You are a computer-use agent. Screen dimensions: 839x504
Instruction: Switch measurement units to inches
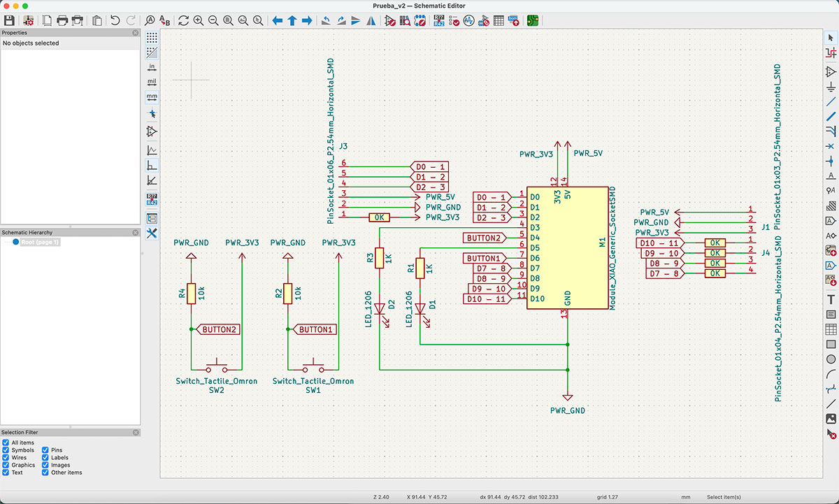pyautogui.click(x=152, y=68)
